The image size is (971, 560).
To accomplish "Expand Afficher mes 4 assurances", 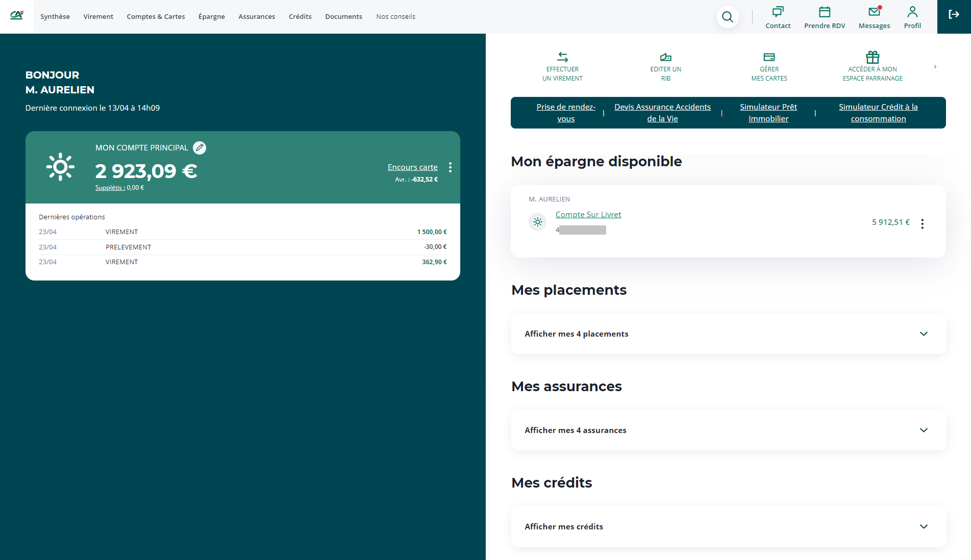I will pos(728,430).
